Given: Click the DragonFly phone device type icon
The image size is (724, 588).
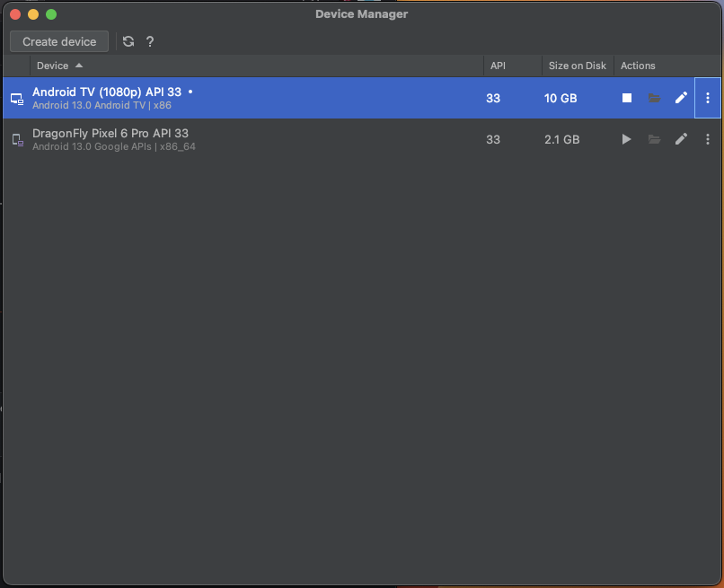Looking at the screenshot, I should pos(17,139).
